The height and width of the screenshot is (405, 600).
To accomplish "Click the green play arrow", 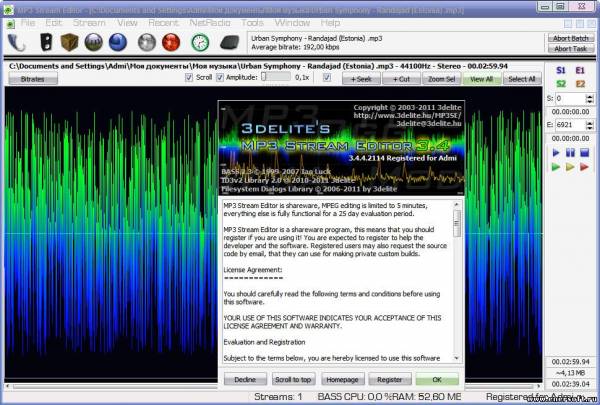I will point(556,167).
